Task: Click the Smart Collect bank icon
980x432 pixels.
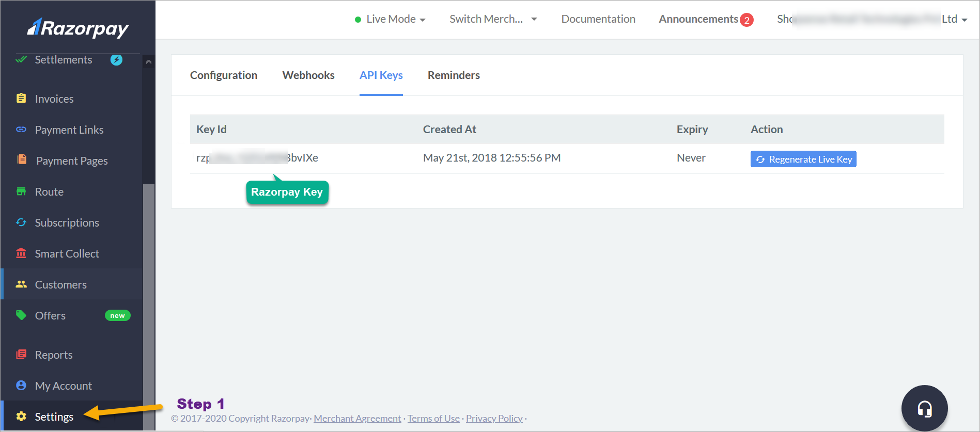Action: 21,253
